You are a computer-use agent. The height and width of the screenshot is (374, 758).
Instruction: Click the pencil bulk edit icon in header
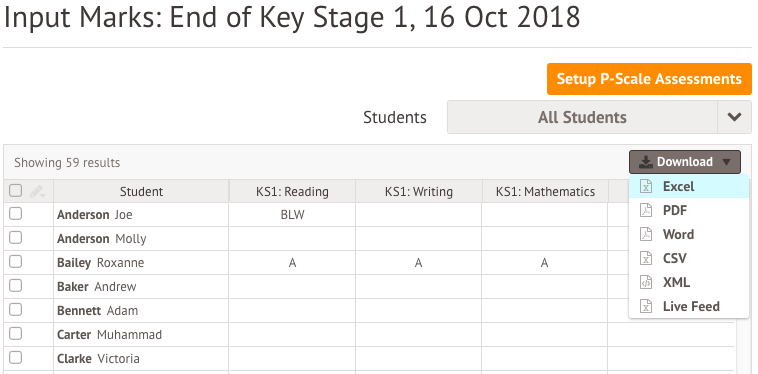pos(37,192)
